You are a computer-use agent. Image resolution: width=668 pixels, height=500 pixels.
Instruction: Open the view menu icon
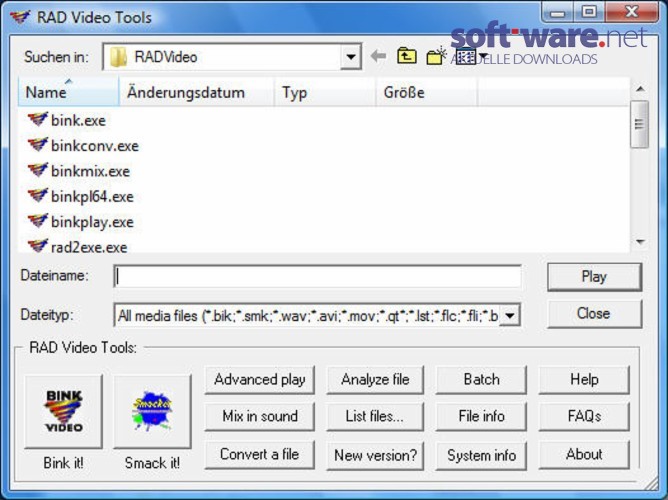pyautogui.click(x=465, y=57)
